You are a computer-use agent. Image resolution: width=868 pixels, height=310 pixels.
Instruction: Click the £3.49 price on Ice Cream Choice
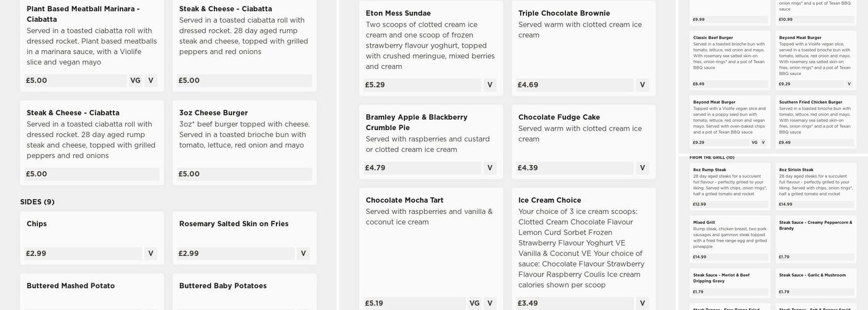tap(528, 303)
